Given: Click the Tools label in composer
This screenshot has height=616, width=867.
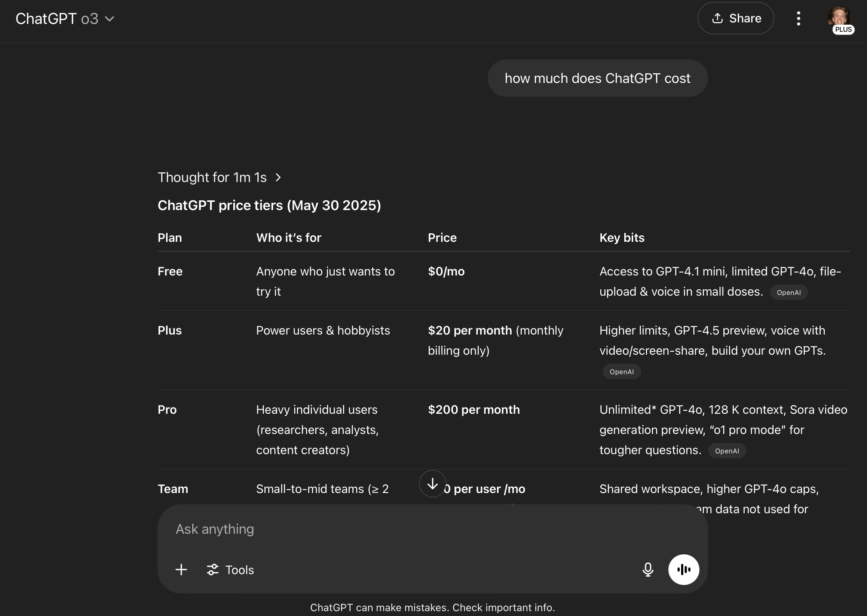Looking at the screenshot, I should [x=239, y=570].
